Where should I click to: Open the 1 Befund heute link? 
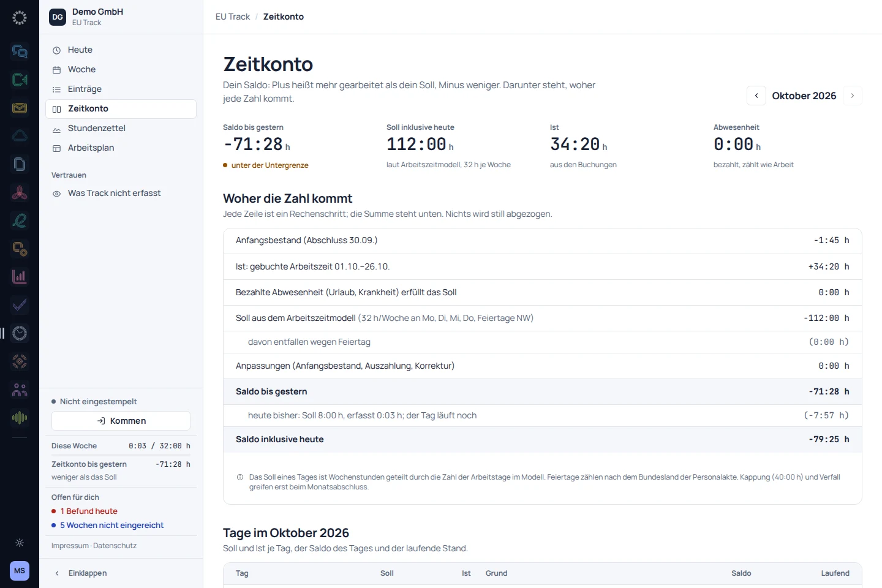pos(88,511)
